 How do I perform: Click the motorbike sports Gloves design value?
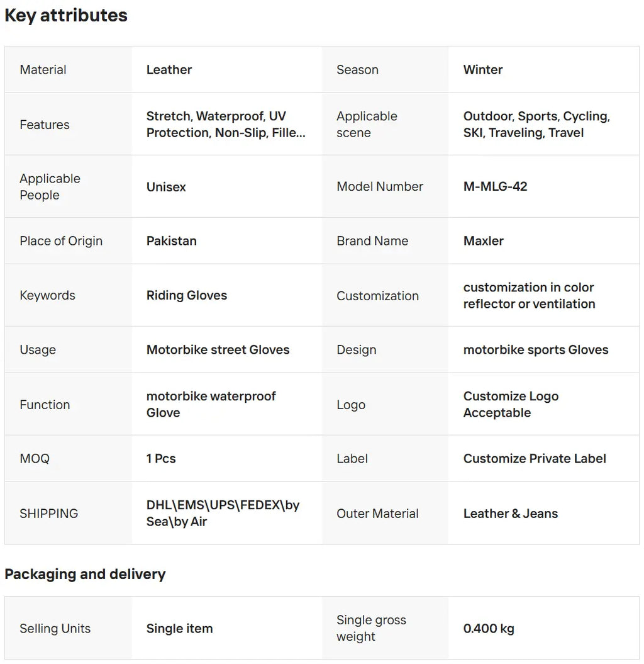[x=536, y=350]
